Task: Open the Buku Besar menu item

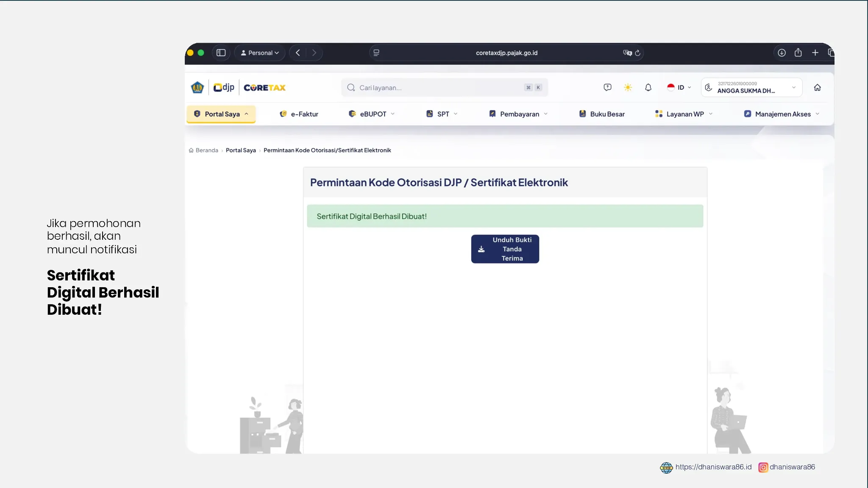Action: (602, 114)
